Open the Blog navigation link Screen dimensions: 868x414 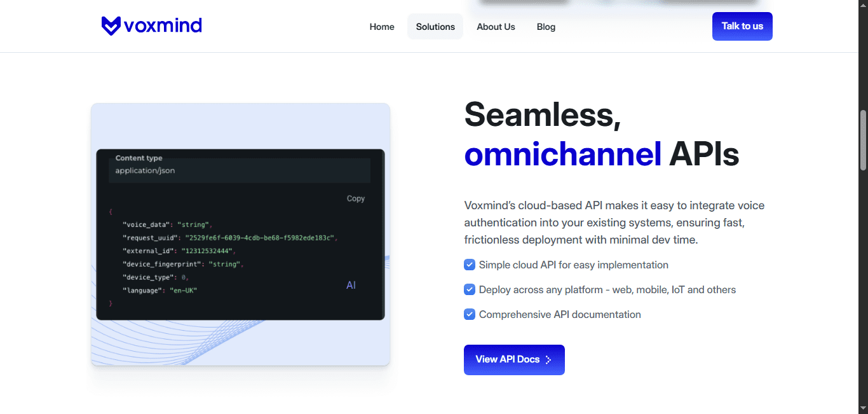[546, 27]
